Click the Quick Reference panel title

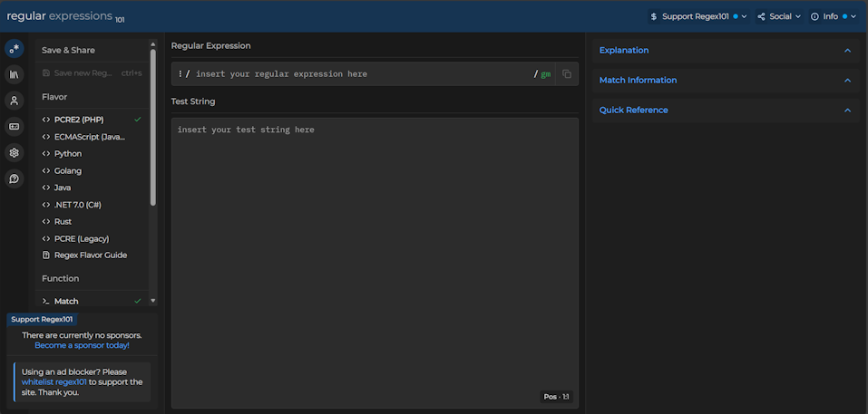633,110
